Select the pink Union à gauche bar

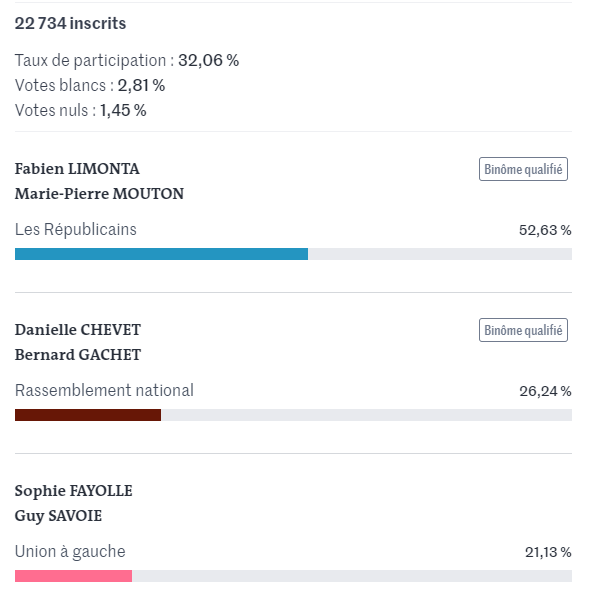(74, 576)
